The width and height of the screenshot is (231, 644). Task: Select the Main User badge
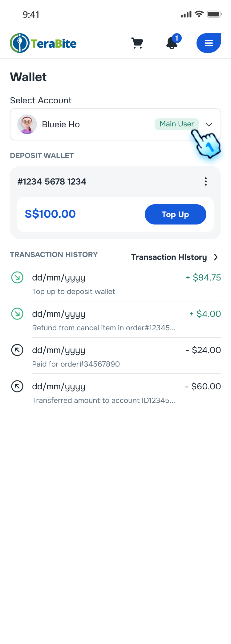click(177, 124)
